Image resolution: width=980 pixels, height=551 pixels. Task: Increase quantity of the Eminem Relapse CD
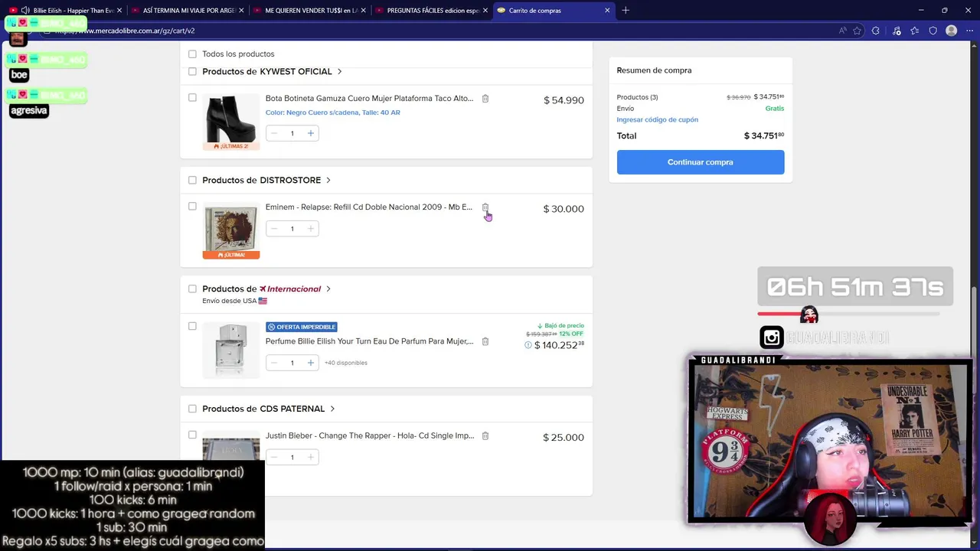[x=310, y=229]
